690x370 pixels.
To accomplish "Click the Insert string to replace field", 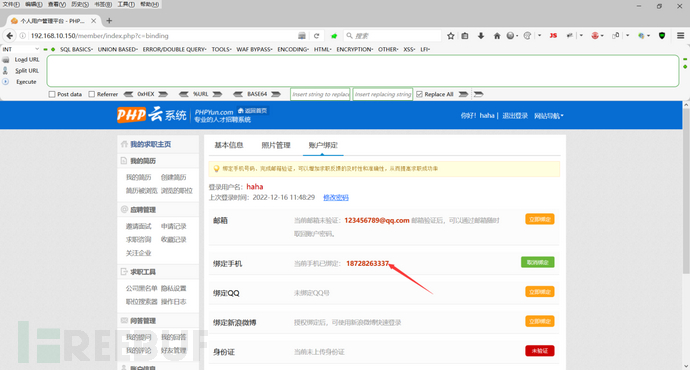I will pos(320,94).
